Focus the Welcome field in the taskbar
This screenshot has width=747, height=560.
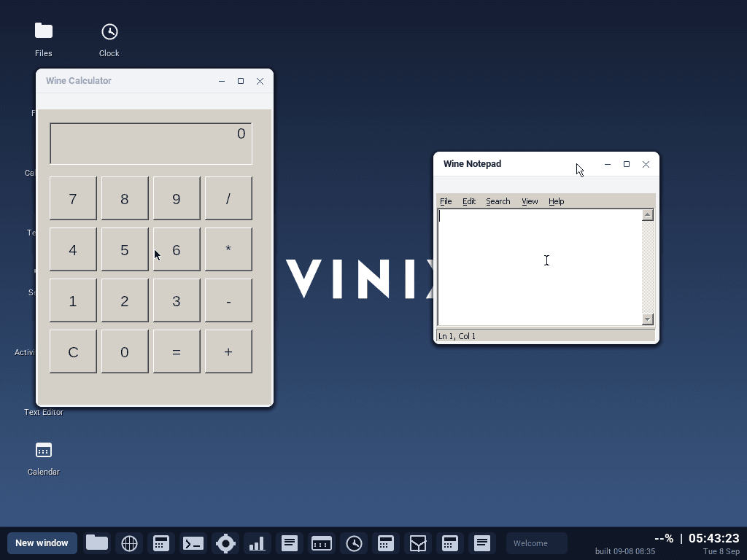click(537, 542)
